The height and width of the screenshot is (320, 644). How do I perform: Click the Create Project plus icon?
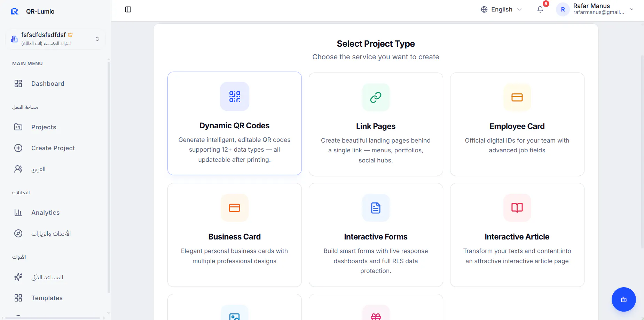pyautogui.click(x=18, y=148)
